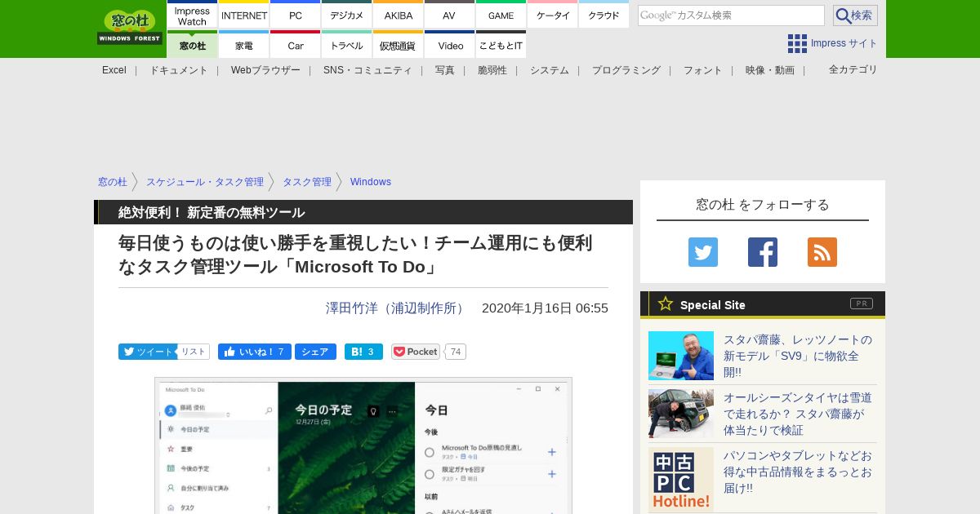This screenshot has height=514, width=980.
Task: Open the オールシーズンタイヤ article thumbnail
Action: tap(681, 414)
